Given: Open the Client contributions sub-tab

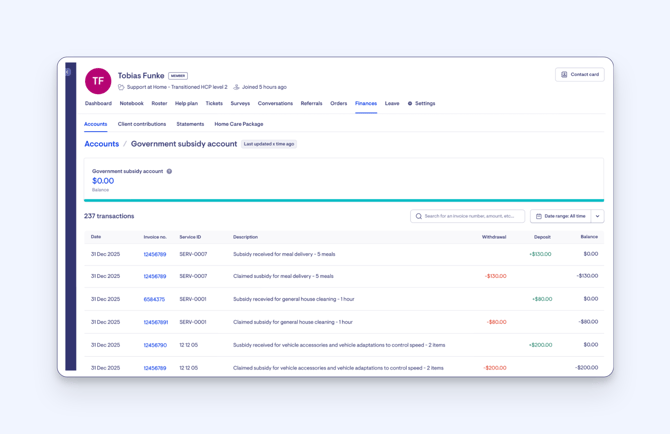Looking at the screenshot, I should (142, 124).
